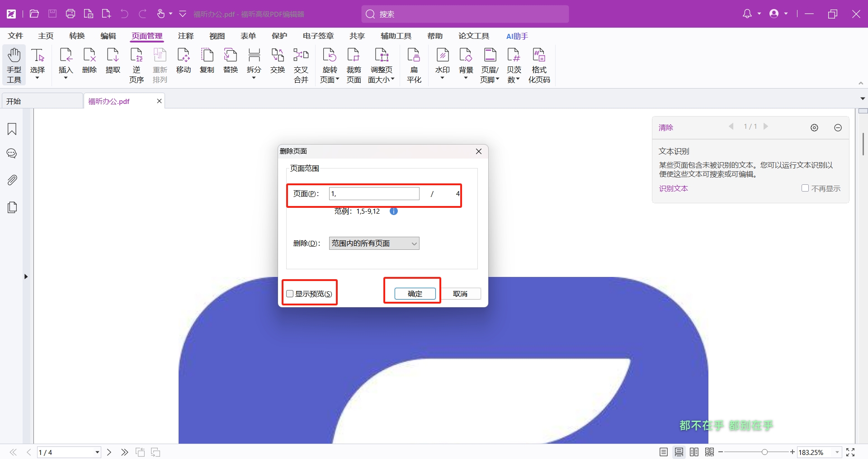Screen dimensions: 868x459
Task: Open the attachments paperclip panel
Action: [12, 180]
